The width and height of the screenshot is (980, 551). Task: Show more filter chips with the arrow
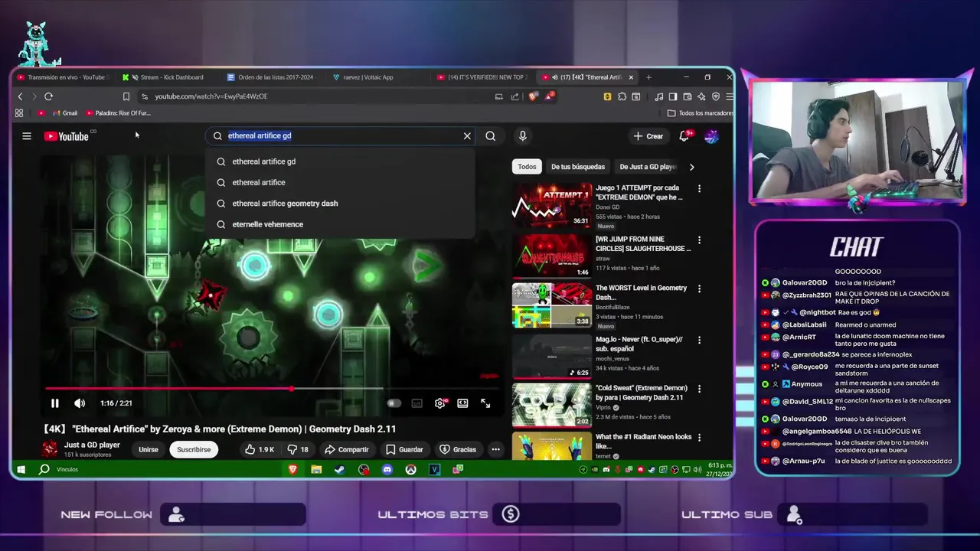tap(692, 167)
